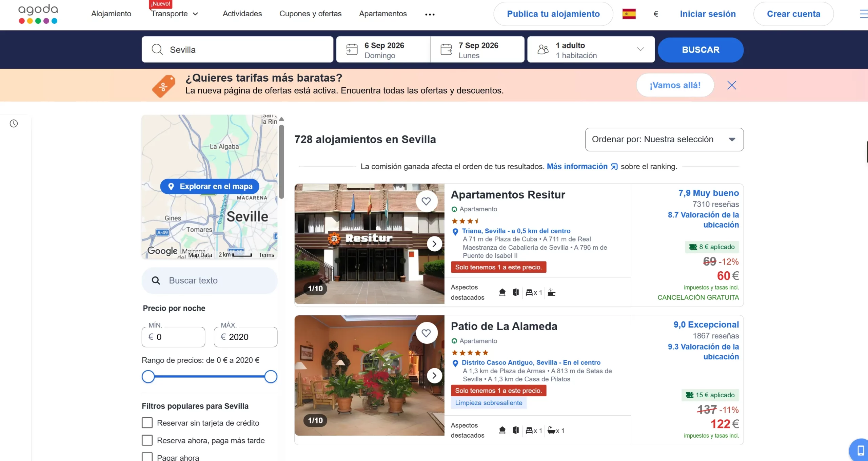Open the mobile app floating icon
Screen dimensions: 868x461
[x=860, y=450]
